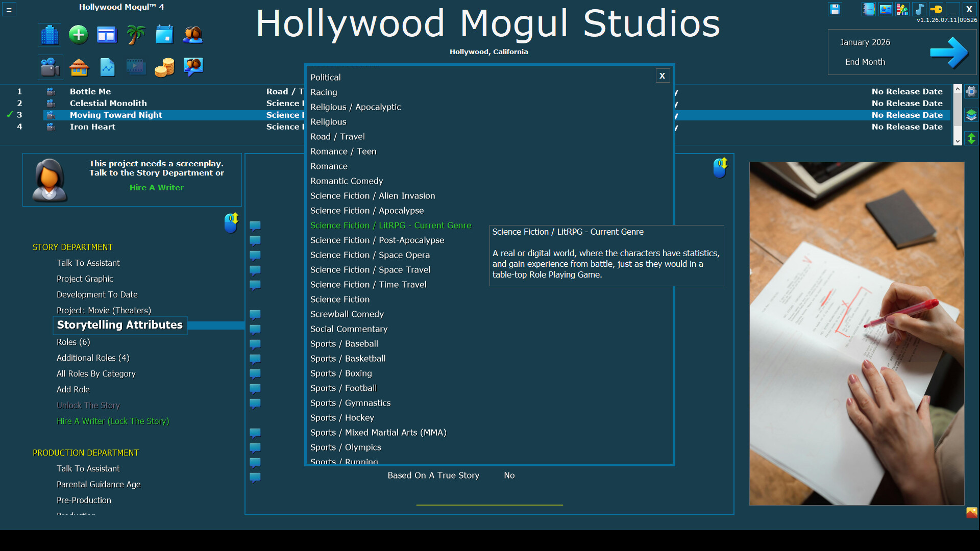Viewport: 980px width, 551px height.
Task: Select Storytelling Attributes menu item
Action: pyautogui.click(x=120, y=325)
